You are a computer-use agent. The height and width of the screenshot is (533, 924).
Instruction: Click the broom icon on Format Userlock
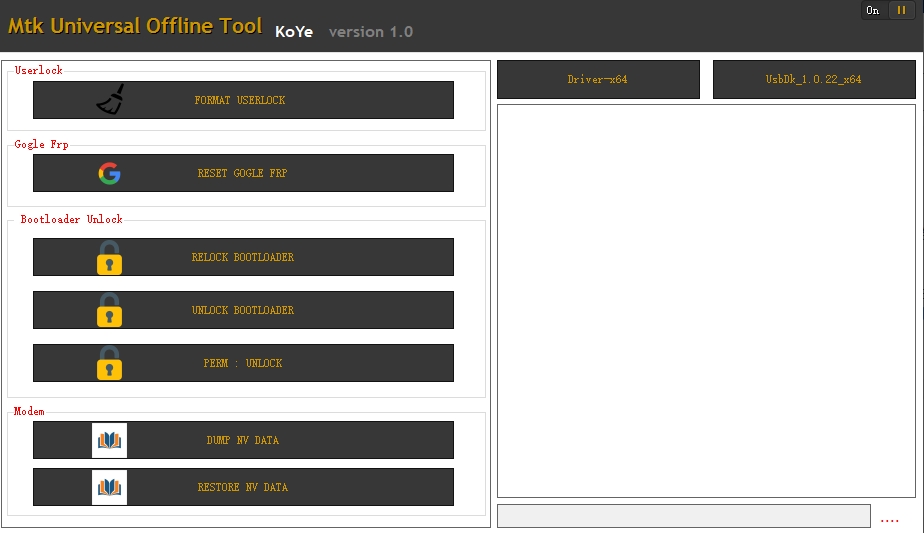tap(110, 99)
